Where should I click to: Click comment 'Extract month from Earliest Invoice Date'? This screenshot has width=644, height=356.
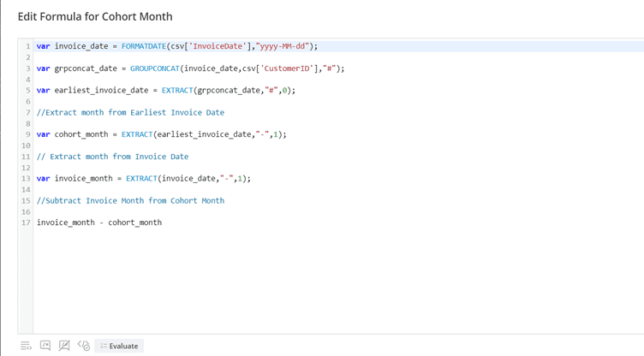pos(131,112)
